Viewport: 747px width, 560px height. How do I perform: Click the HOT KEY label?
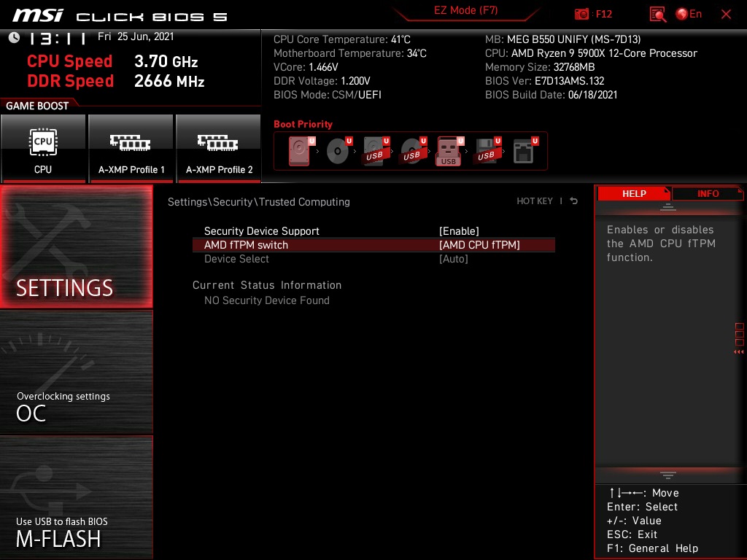point(535,201)
